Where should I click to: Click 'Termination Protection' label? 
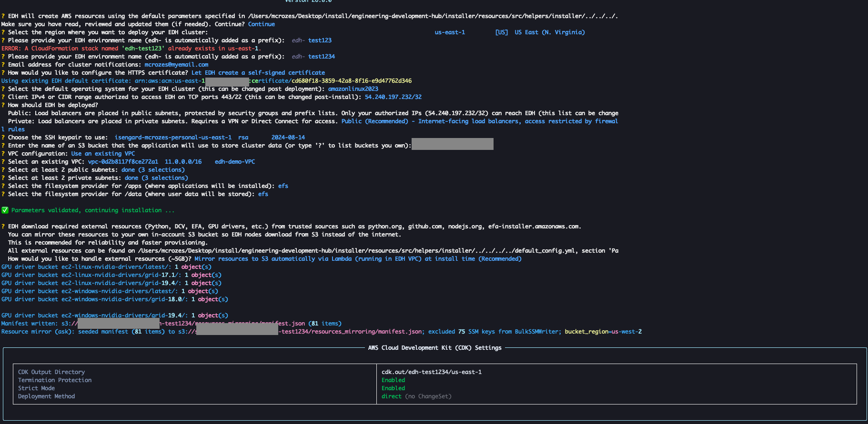(x=55, y=380)
